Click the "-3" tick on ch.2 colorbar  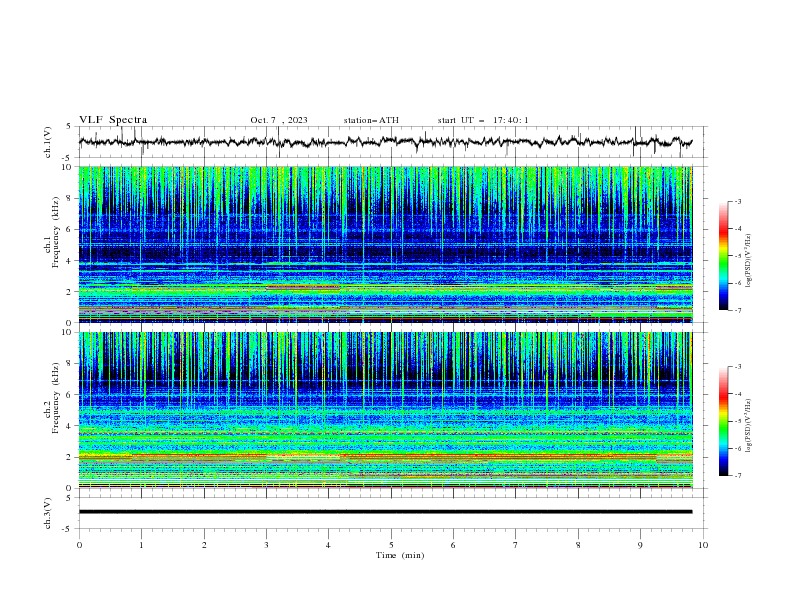point(737,367)
